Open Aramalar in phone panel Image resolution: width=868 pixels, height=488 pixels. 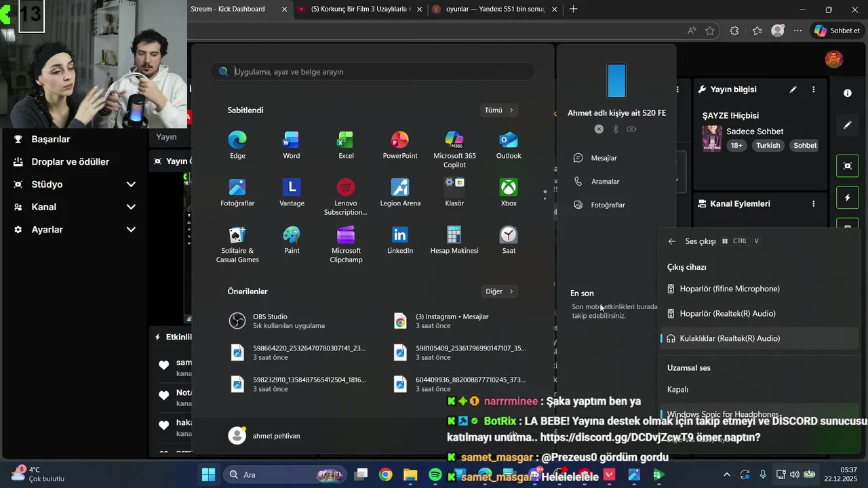pyautogui.click(x=597, y=182)
